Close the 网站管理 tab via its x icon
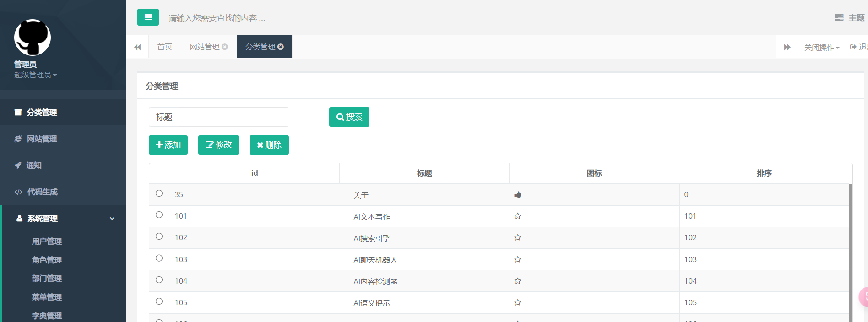This screenshot has width=868, height=322. tap(225, 47)
